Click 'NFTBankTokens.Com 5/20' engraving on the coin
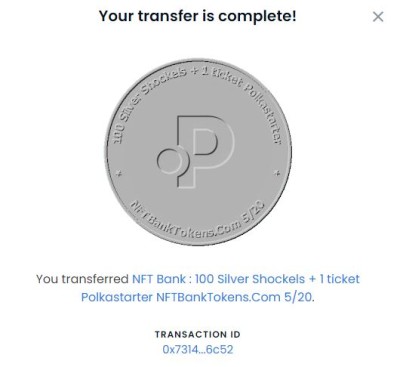Viewport: 400px width, 367px height. 198,218
